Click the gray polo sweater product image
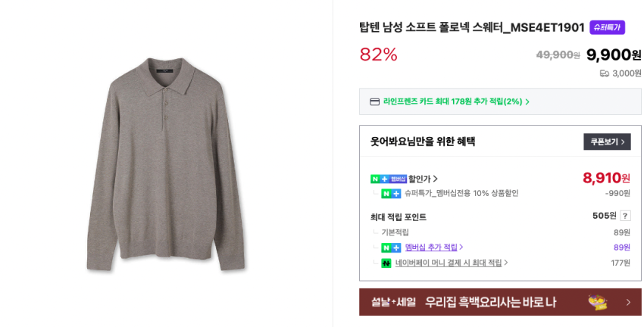Viewport: 644px width, 327px height. point(166,163)
